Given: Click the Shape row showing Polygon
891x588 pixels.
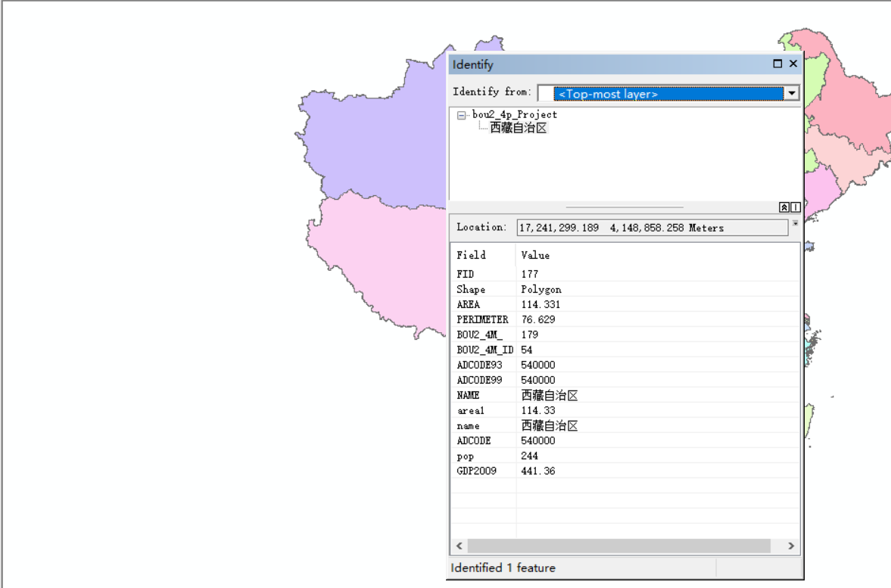Looking at the screenshot, I should pos(541,289).
